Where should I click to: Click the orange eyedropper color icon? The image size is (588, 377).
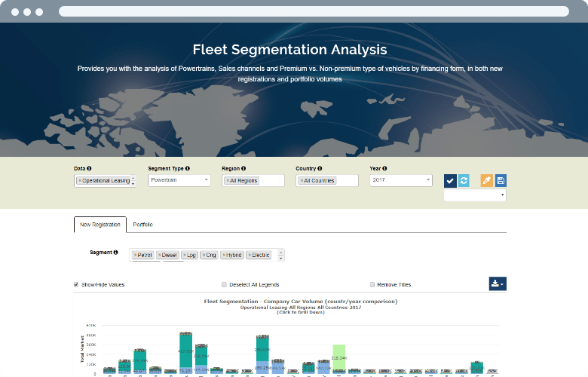(x=487, y=181)
